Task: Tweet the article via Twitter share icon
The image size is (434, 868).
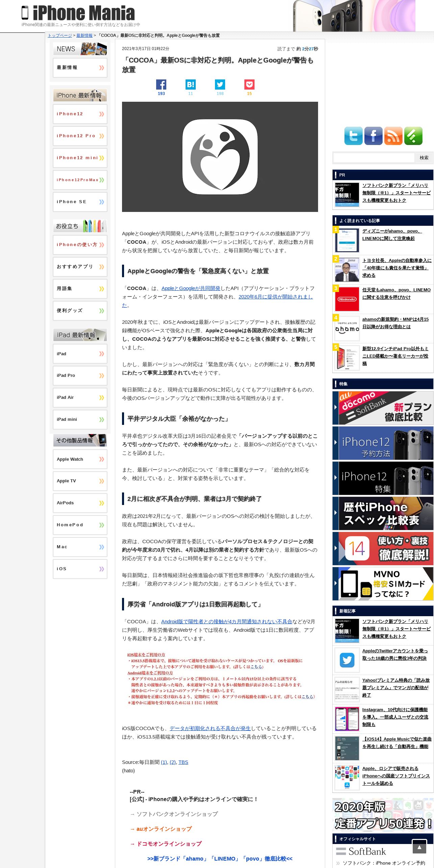Action: pyautogui.click(x=220, y=85)
